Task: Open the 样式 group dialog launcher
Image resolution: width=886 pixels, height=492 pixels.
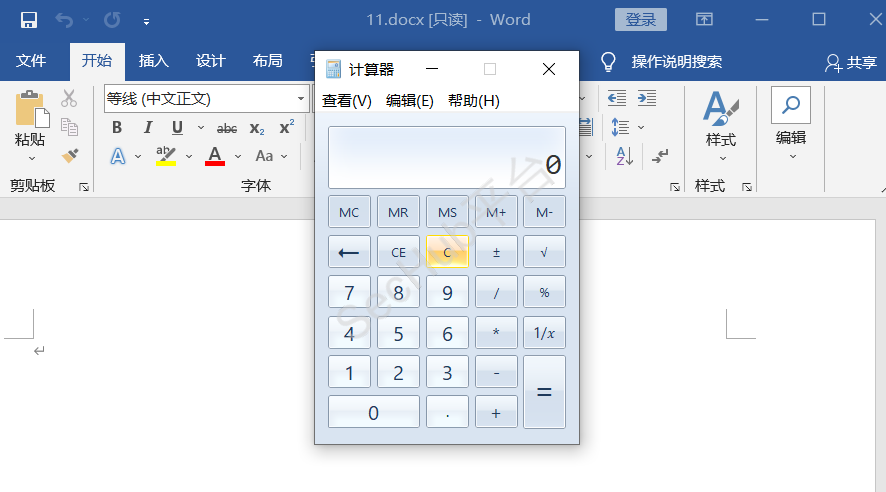Action: pyautogui.click(x=747, y=187)
